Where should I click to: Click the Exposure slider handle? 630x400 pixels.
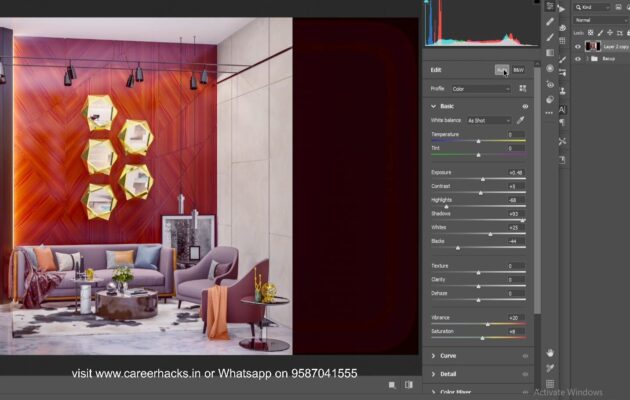483,179
